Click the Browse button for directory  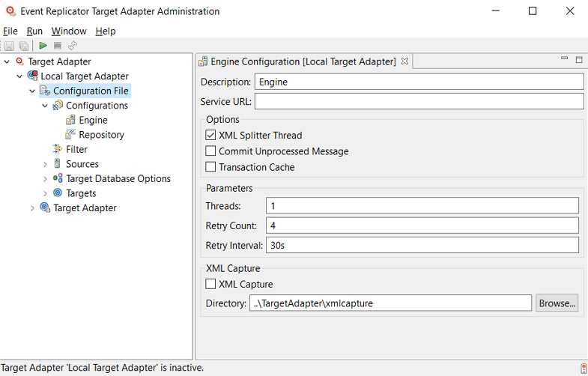click(557, 303)
